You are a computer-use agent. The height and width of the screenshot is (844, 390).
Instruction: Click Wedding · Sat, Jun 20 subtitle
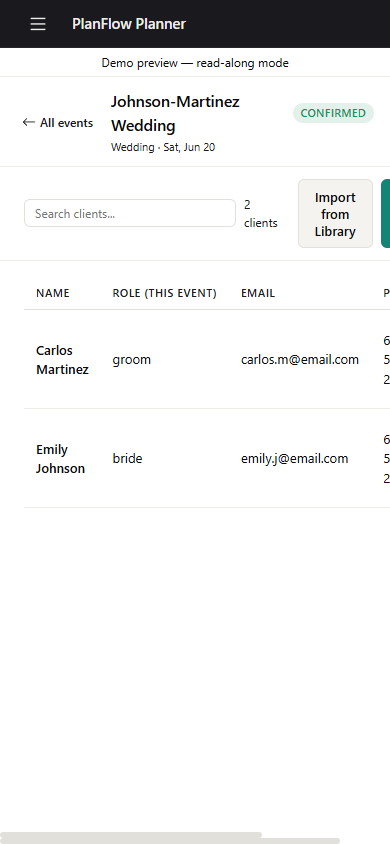tap(163, 147)
